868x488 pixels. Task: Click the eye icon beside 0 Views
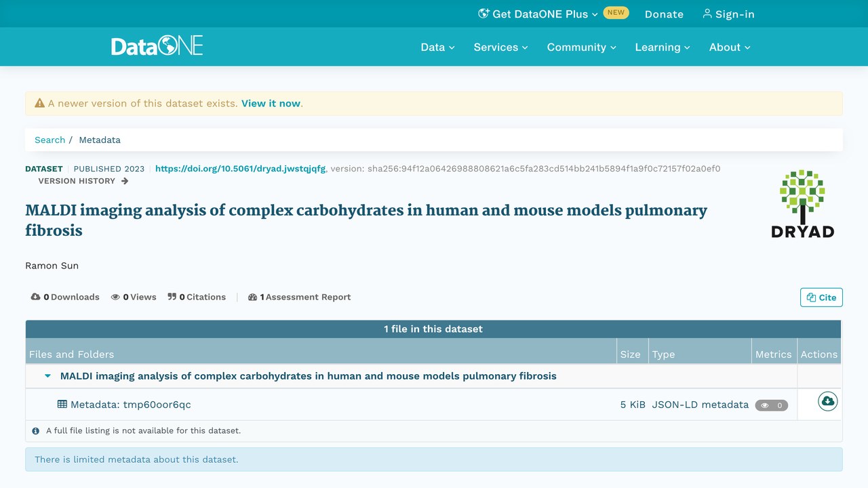(x=116, y=297)
